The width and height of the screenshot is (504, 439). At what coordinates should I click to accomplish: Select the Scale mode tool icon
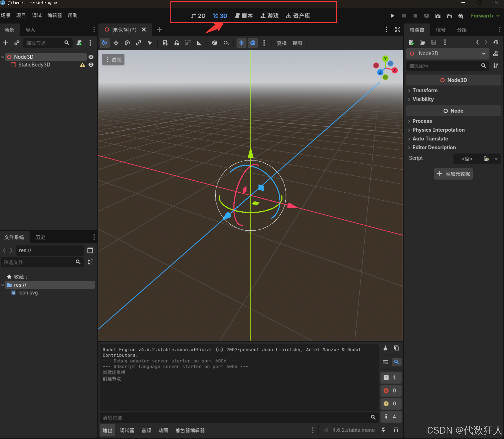138,43
